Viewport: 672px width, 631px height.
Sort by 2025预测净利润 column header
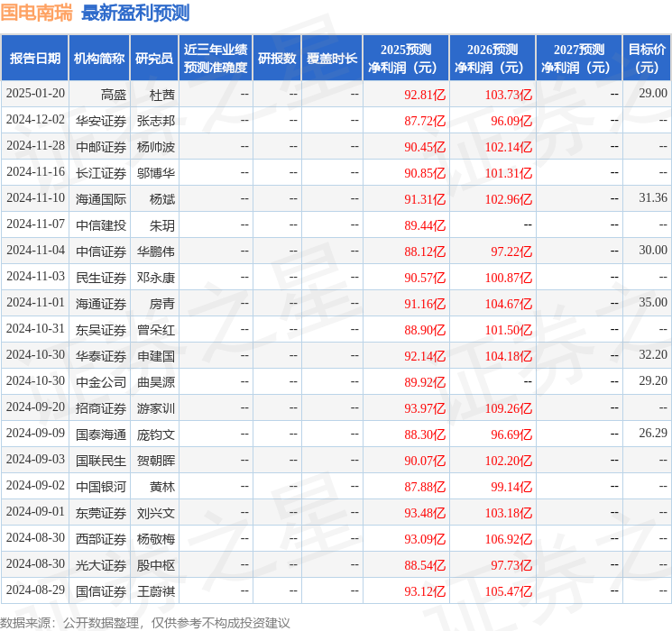click(406, 58)
